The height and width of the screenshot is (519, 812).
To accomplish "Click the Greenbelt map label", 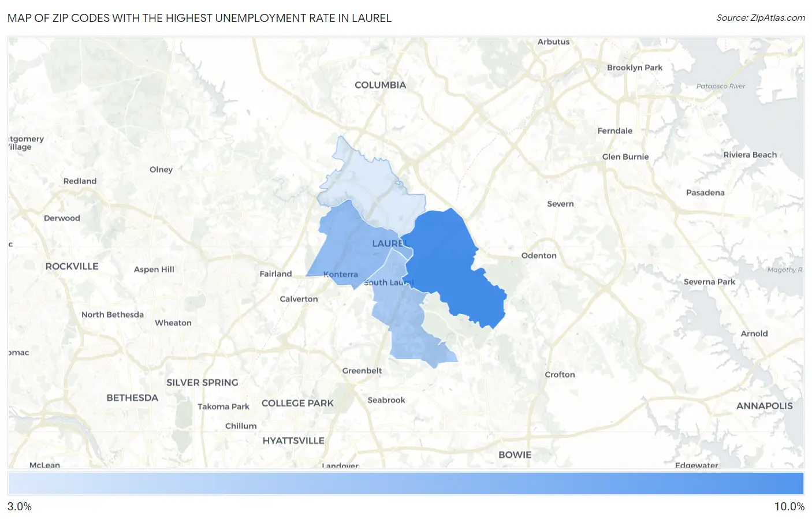I will 362,371.
